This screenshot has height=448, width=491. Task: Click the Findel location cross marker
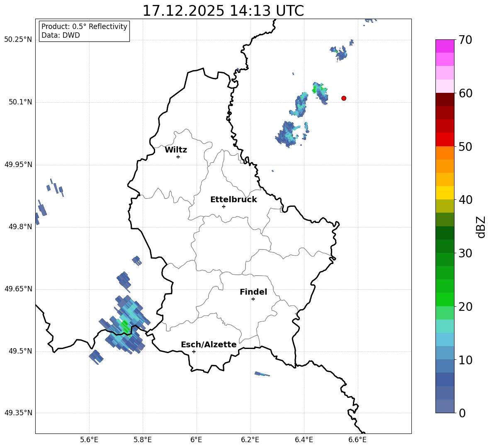click(x=253, y=299)
